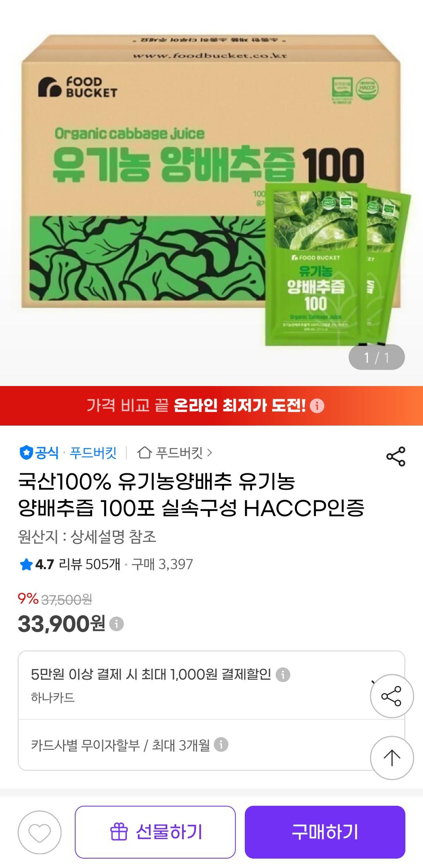The height and width of the screenshot is (868, 423).
Task: Tap the 4.7 star rating
Action: [36, 564]
